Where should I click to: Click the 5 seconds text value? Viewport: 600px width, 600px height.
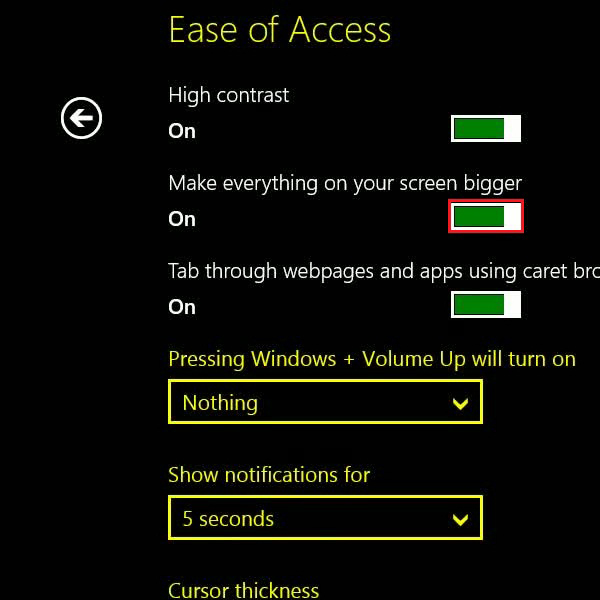(x=228, y=519)
